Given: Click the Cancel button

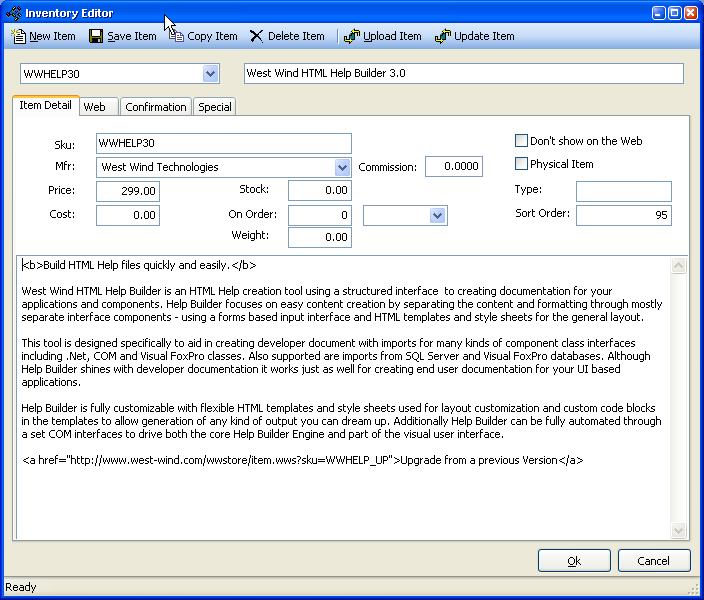Looking at the screenshot, I should tap(653, 561).
